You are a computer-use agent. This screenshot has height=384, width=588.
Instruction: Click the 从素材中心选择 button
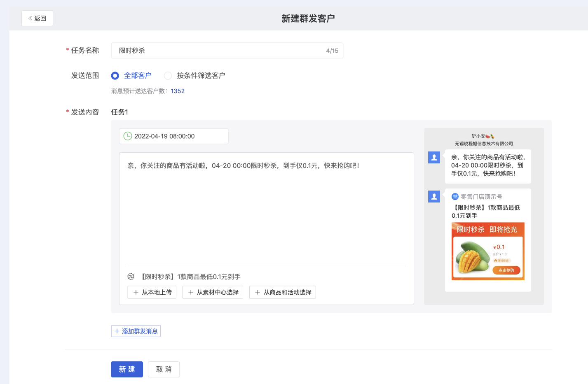(x=213, y=292)
